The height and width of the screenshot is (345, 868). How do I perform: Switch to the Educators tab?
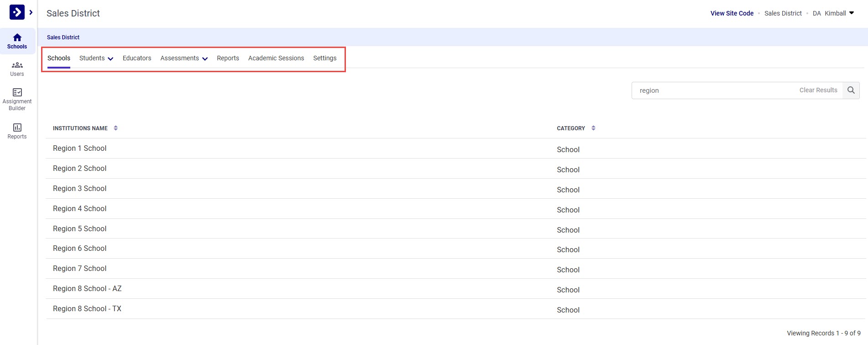(137, 58)
